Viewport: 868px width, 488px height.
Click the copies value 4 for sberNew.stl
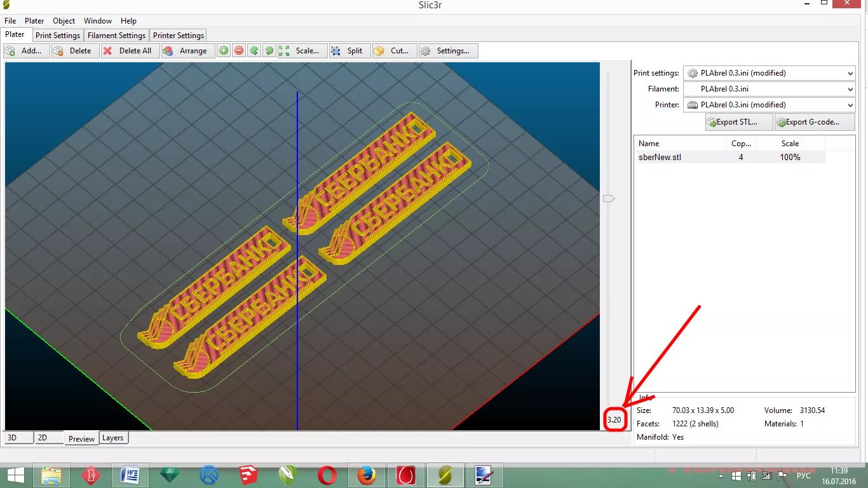click(741, 157)
